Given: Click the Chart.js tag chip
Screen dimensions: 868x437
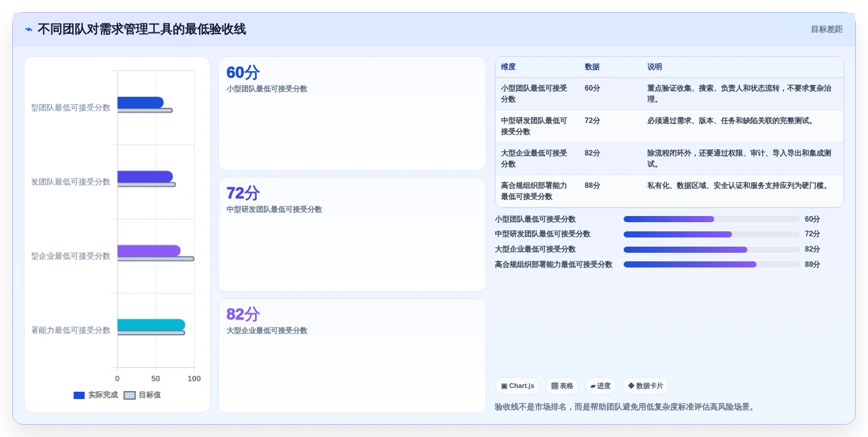Looking at the screenshot, I should [x=518, y=386].
